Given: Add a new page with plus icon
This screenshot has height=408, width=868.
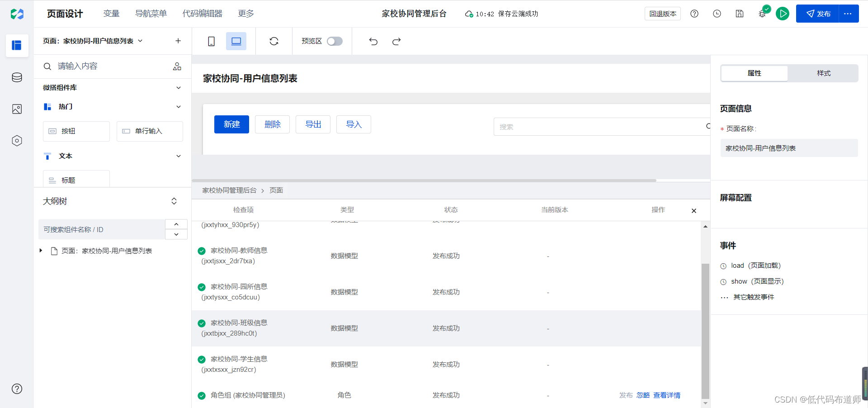Looking at the screenshot, I should click(178, 41).
